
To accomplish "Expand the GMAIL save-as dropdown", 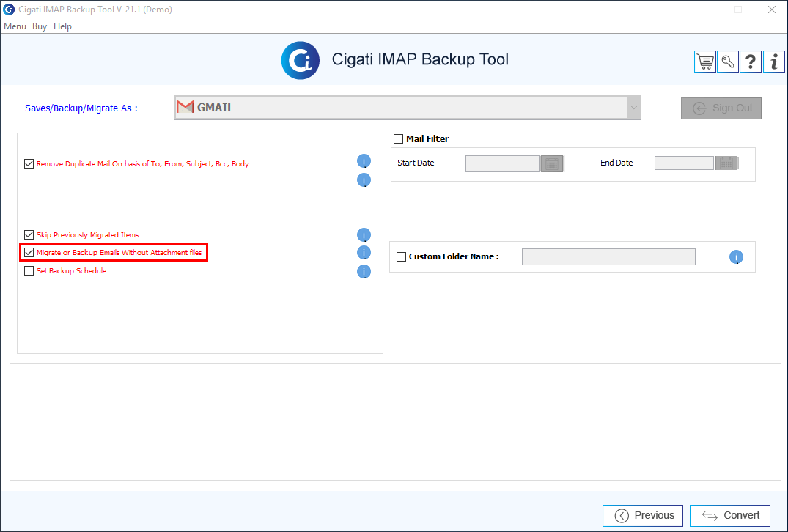I will [x=634, y=108].
